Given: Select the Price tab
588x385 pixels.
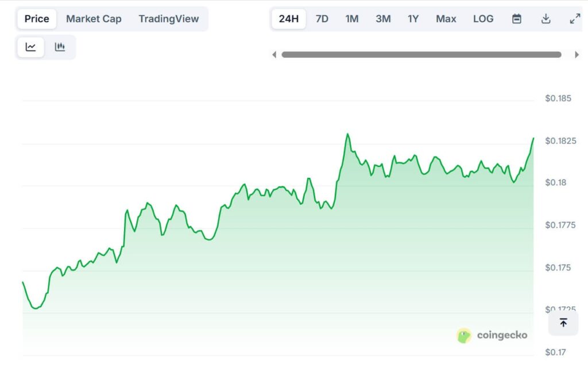Looking at the screenshot, I should coord(37,19).
